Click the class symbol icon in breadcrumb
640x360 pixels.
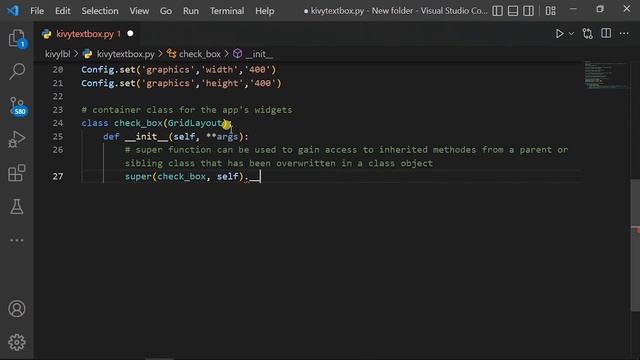(x=171, y=54)
